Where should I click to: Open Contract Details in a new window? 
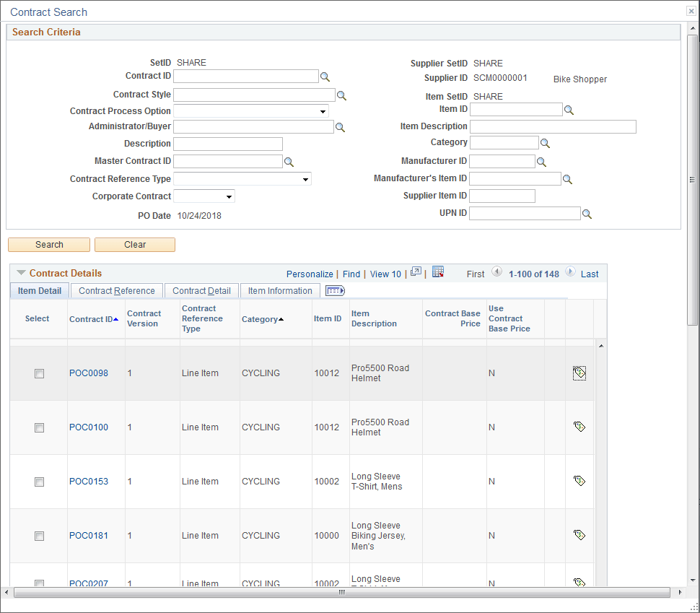point(416,272)
